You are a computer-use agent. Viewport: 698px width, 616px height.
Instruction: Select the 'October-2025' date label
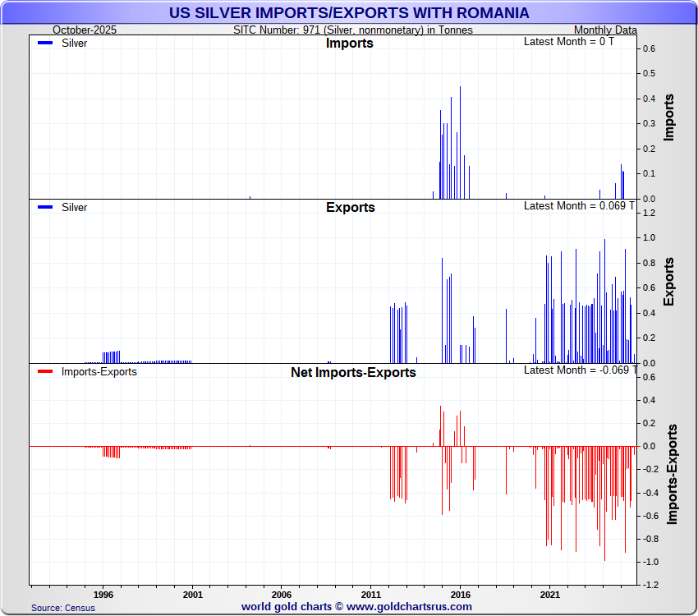(85, 30)
